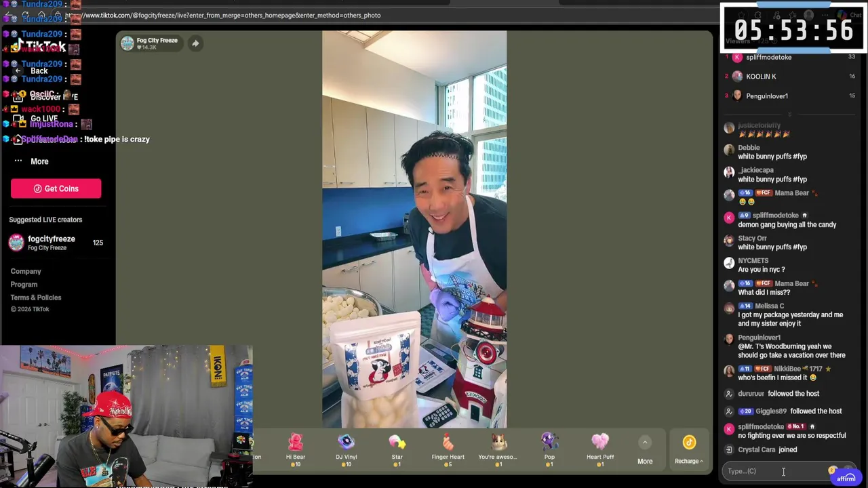This screenshot has width=868, height=488.
Task: Open Fog City Freeze host profile avatar
Action: click(127, 43)
